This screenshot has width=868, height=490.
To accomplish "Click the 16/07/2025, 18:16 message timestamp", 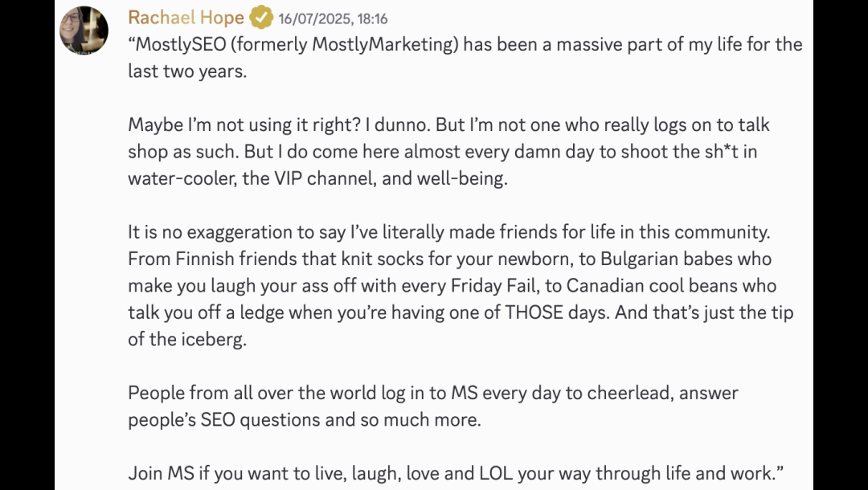I will coord(333,18).
